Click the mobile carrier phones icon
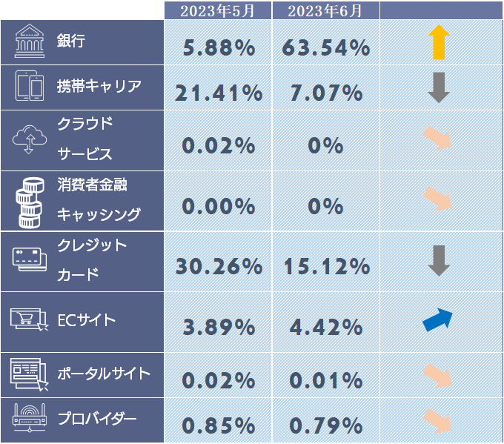The height and width of the screenshot is (444, 504). [30, 87]
